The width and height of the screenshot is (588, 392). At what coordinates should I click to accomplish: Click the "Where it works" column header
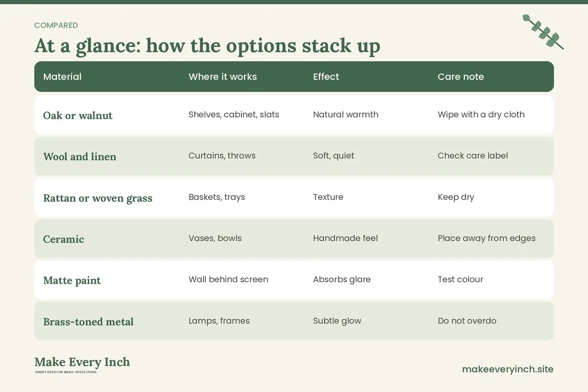(222, 76)
